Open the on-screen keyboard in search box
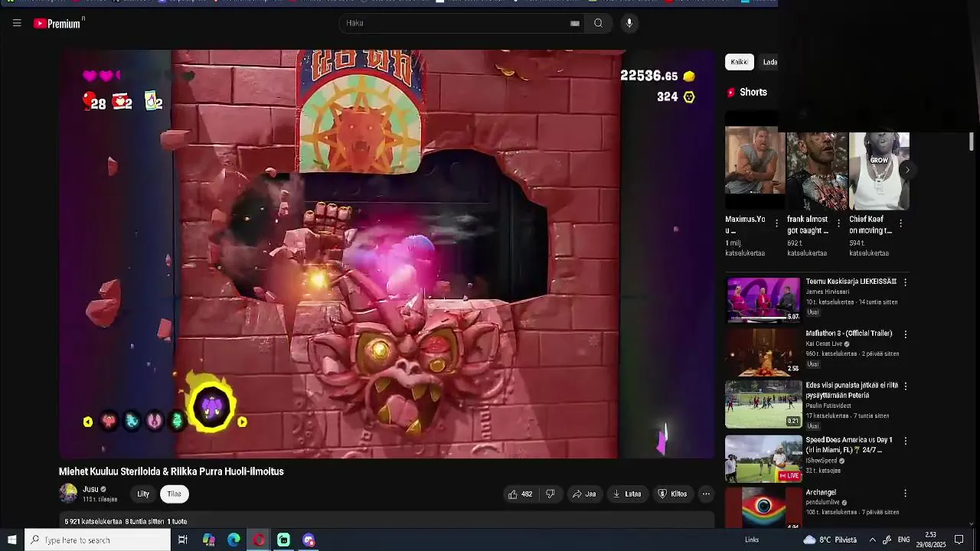The width and height of the screenshot is (980, 551). point(575,23)
